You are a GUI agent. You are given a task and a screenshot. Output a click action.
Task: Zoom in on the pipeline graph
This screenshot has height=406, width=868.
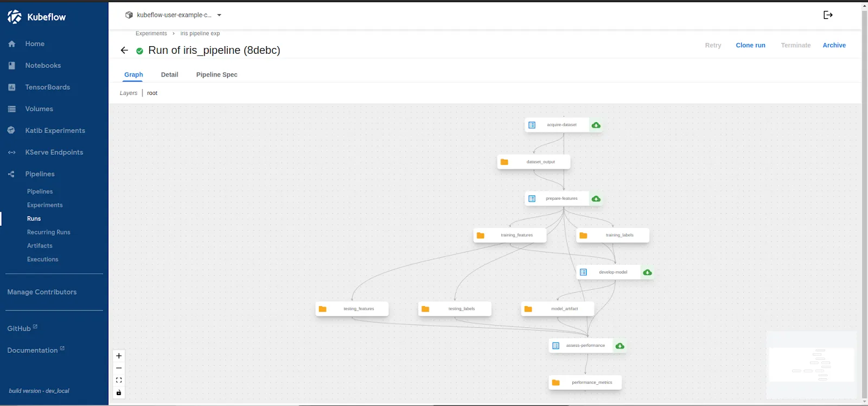(119, 356)
